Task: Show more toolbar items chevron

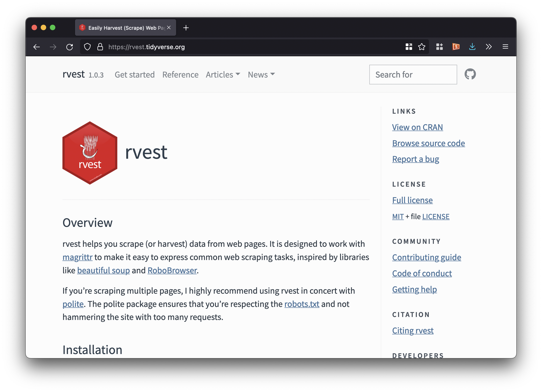Action: pos(488,47)
